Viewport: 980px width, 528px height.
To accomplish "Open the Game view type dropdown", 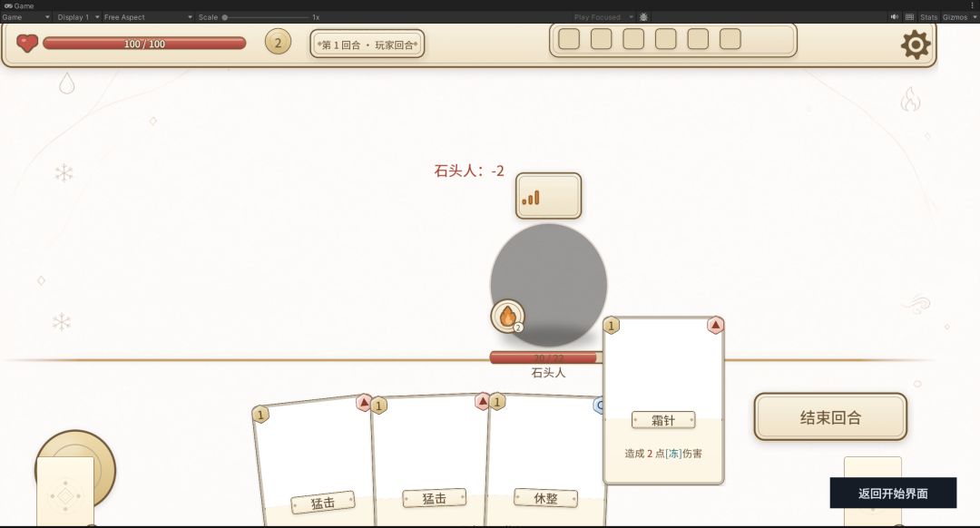I will [25, 17].
